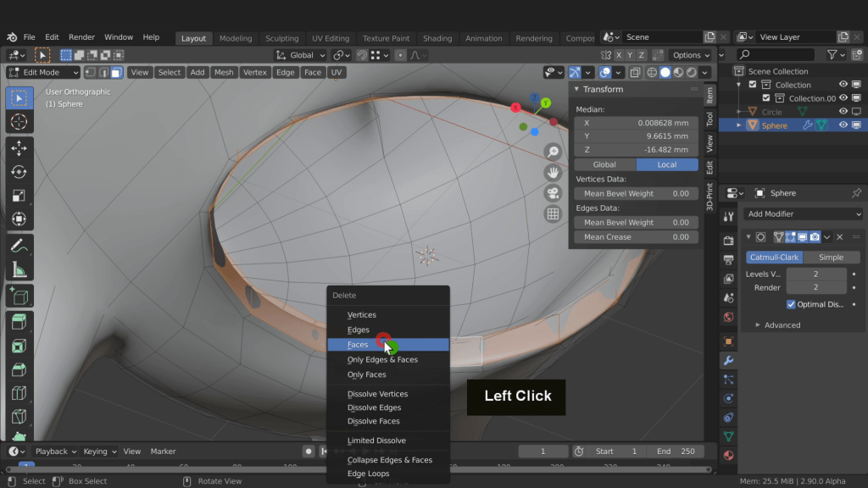Choose Faces in the Delete menu

(x=359, y=345)
